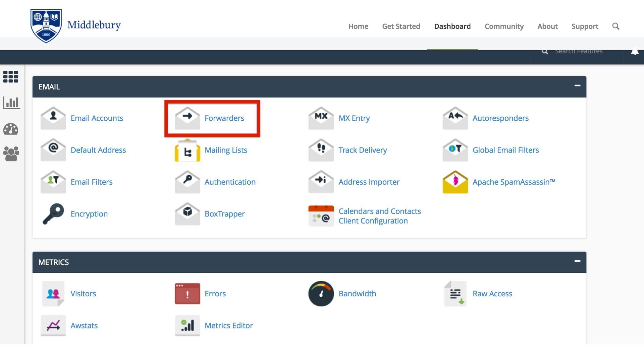Click the notifications bell icon
This screenshot has height=362, width=644.
pos(635,52)
